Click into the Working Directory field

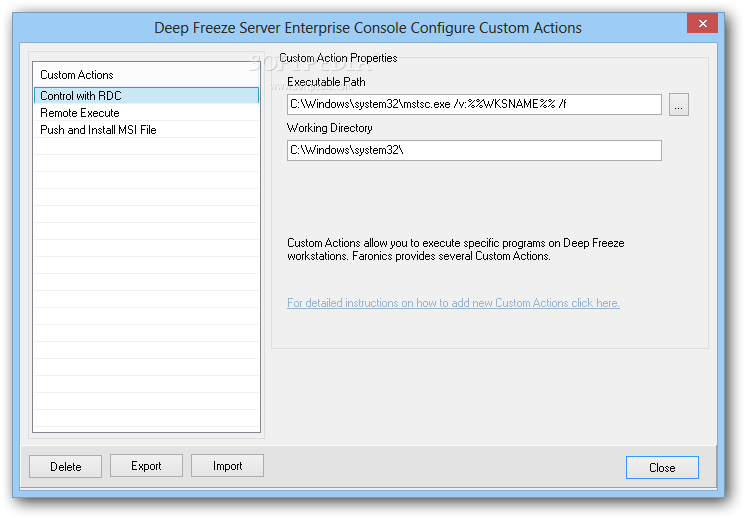tap(474, 150)
